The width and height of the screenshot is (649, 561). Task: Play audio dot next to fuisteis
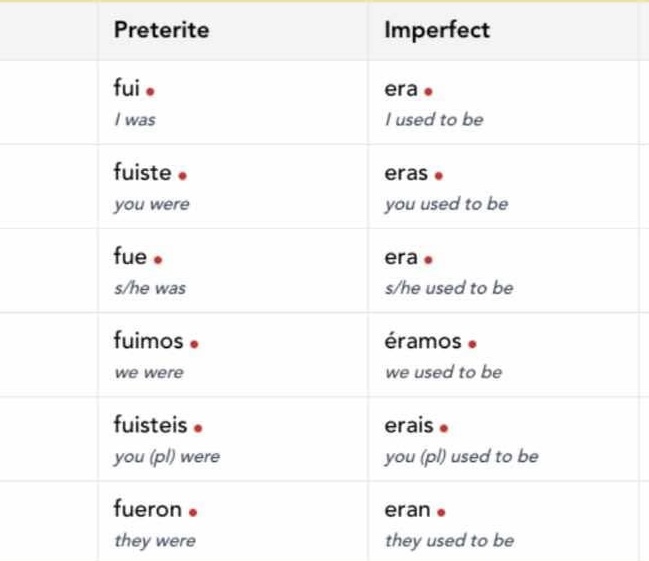click(198, 428)
